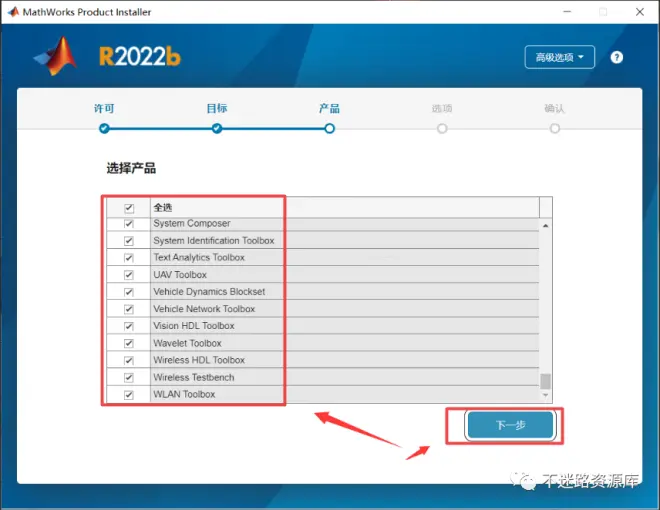Select the Wireless Testbench text
This screenshot has width=660, height=510.
point(194,377)
